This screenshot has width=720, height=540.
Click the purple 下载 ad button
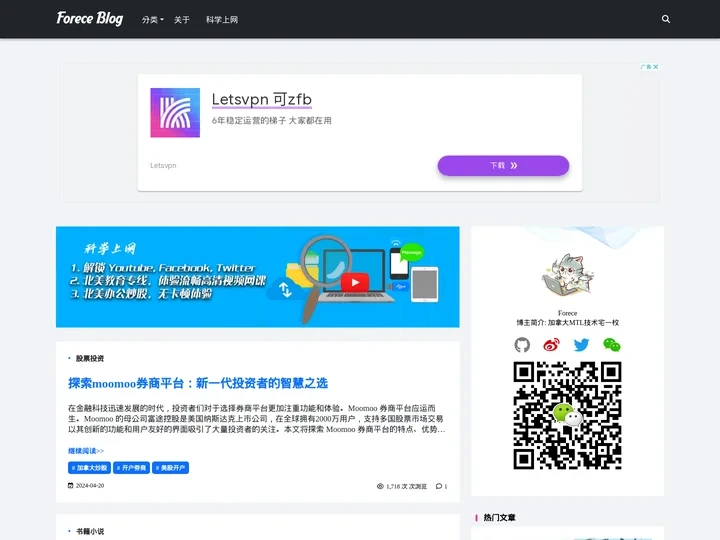click(x=503, y=165)
